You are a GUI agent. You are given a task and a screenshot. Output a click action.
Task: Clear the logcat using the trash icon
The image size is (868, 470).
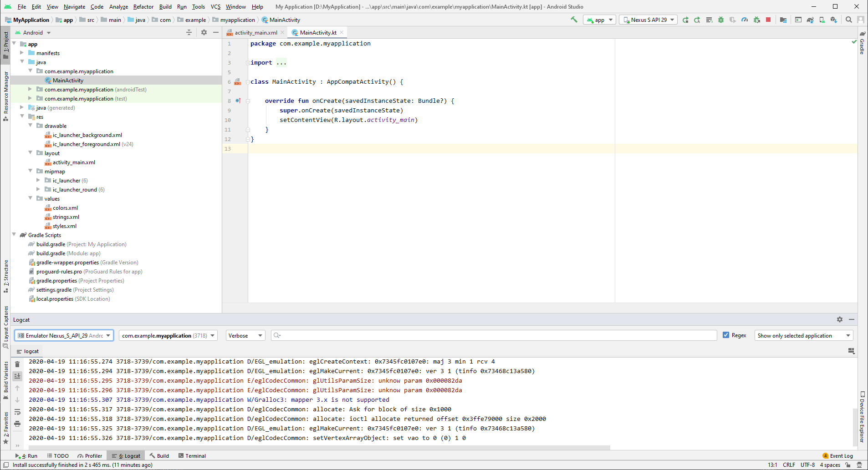coord(17,364)
